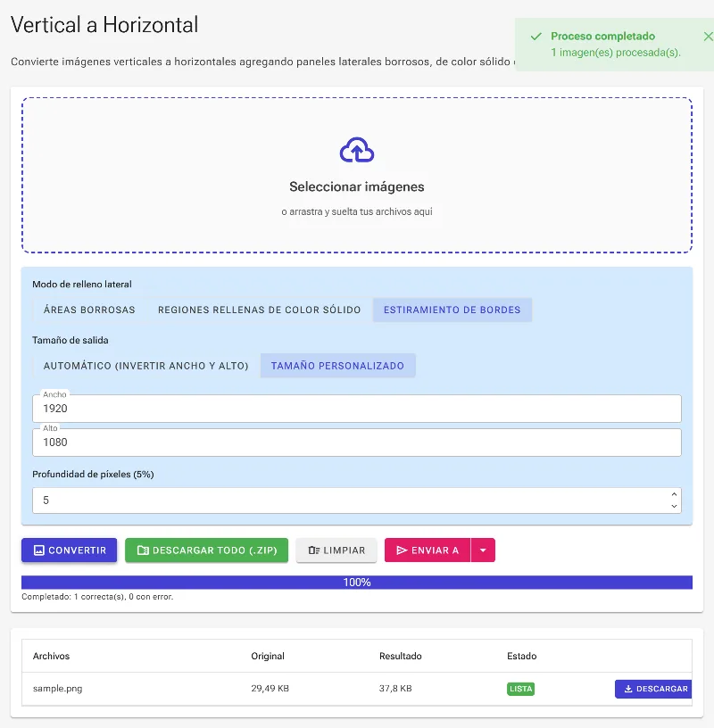The width and height of the screenshot is (714, 728).
Task: Select Áreas borrosas fill mode
Action: pyautogui.click(x=89, y=310)
